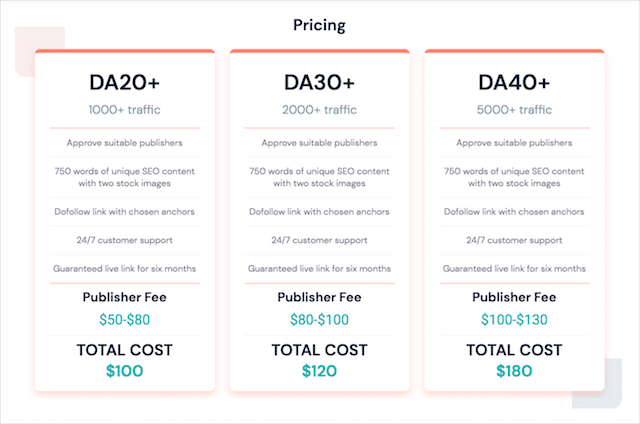
Task: Select the DA30+ plan title
Action: (319, 80)
